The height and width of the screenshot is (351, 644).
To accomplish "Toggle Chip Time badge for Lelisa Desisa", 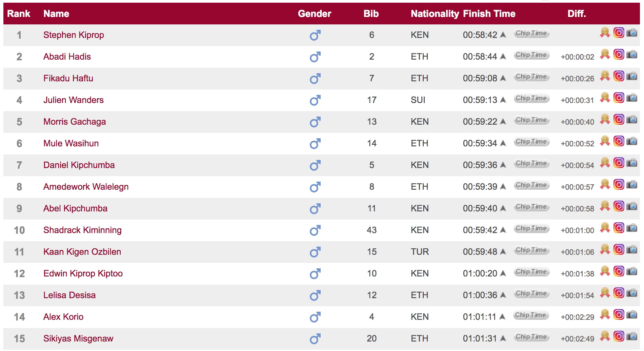I will click(x=531, y=294).
